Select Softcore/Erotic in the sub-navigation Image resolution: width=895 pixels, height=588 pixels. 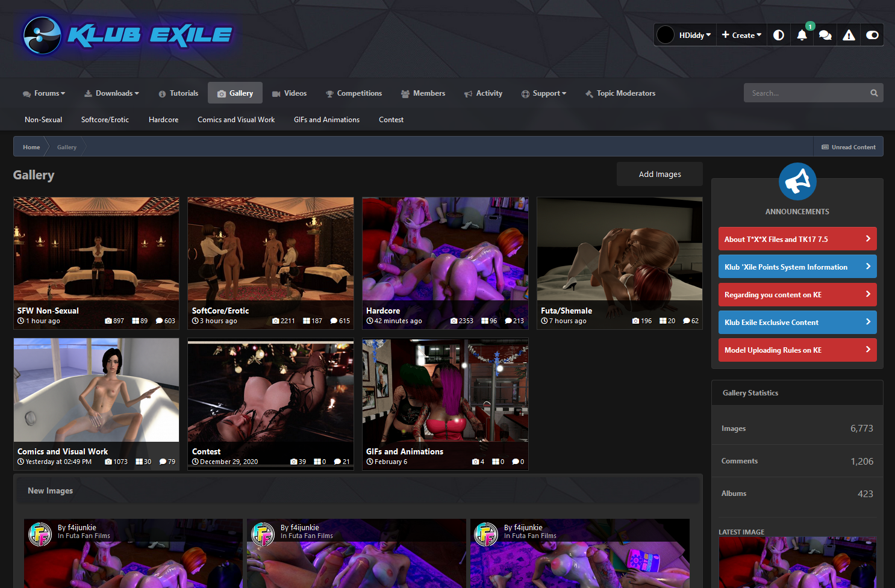tap(105, 120)
